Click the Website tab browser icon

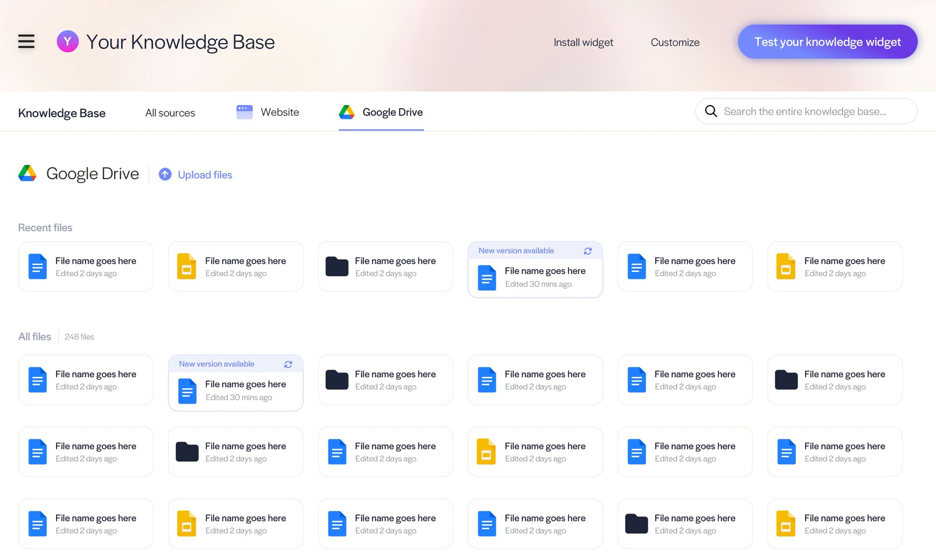[x=245, y=112]
